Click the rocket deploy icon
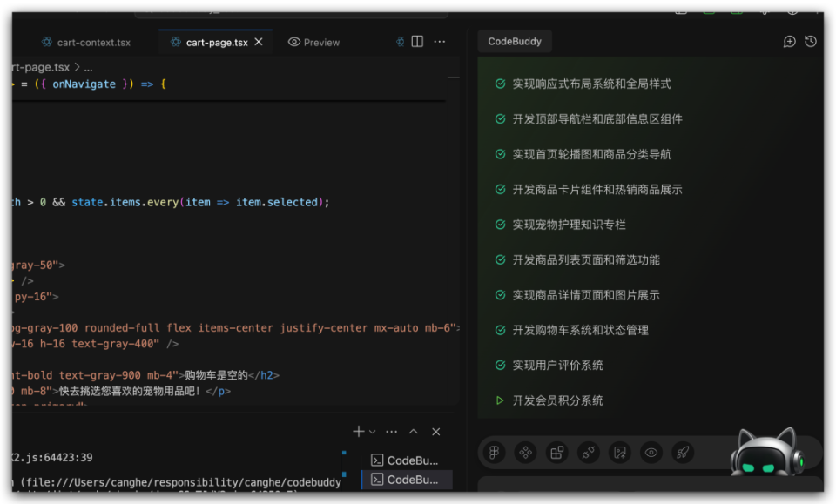The height and width of the screenshot is (504, 836). [684, 453]
